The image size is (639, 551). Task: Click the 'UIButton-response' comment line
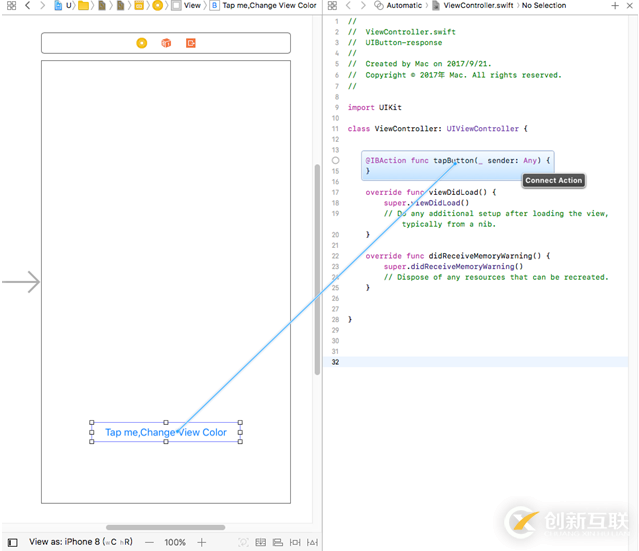395,43
